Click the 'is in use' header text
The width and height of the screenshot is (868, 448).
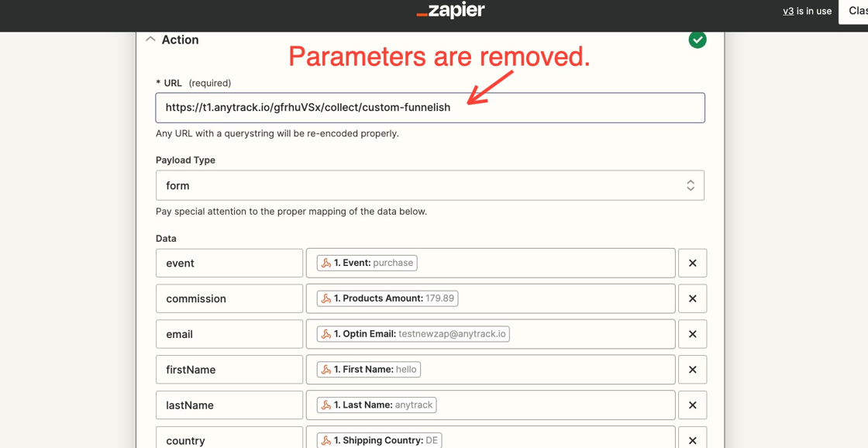pyautogui.click(x=815, y=11)
